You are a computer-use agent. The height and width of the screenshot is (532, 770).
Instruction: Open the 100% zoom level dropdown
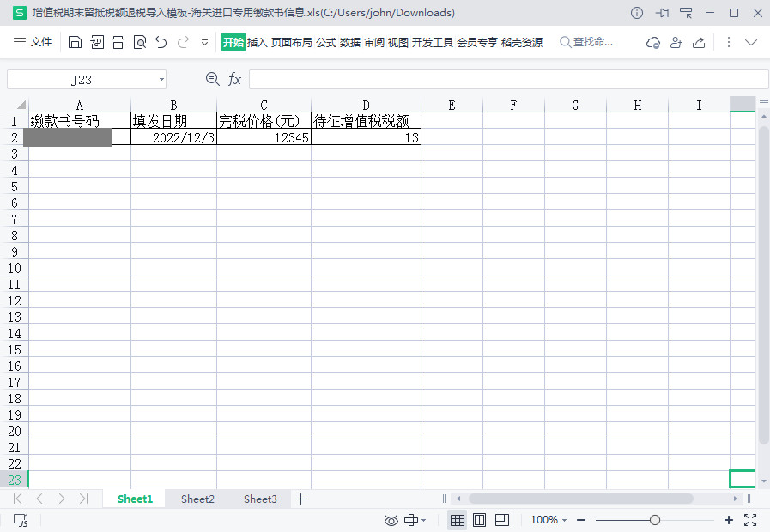coord(549,520)
